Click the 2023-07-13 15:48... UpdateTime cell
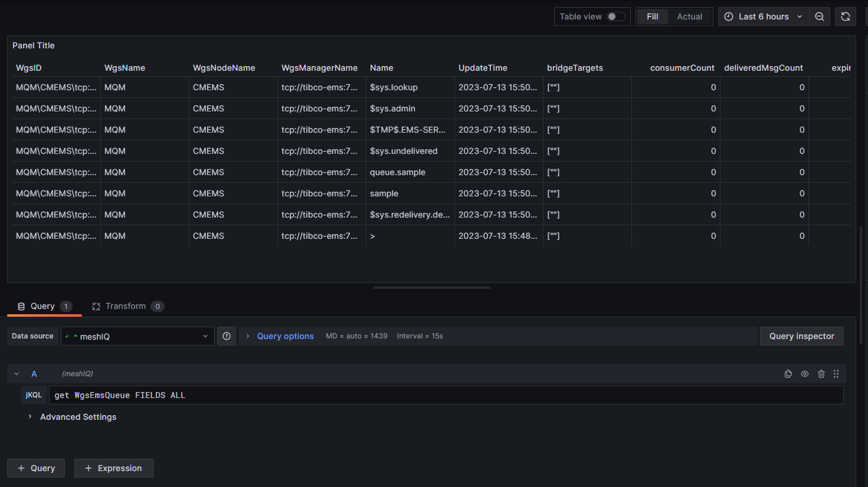This screenshot has width=868, height=487. [x=499, y=236]
